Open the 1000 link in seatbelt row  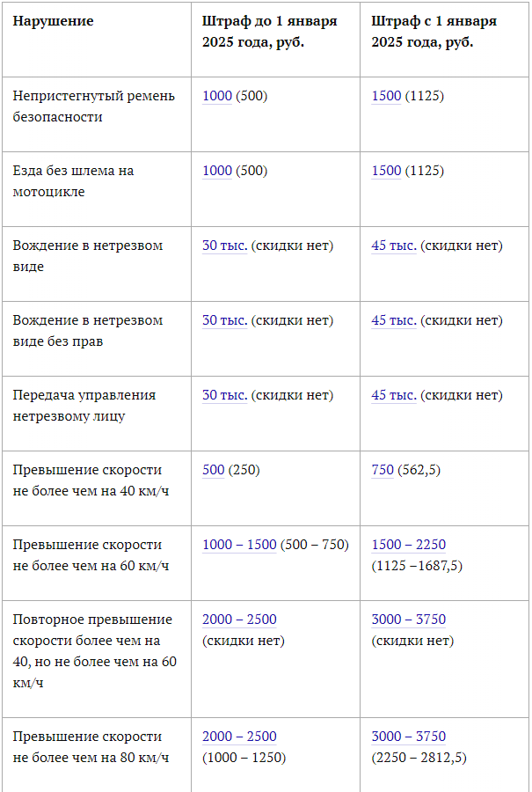tap(217, 95)
